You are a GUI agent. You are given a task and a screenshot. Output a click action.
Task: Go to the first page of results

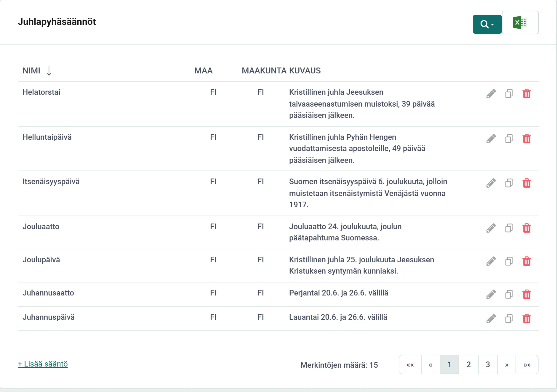(410, 364)
